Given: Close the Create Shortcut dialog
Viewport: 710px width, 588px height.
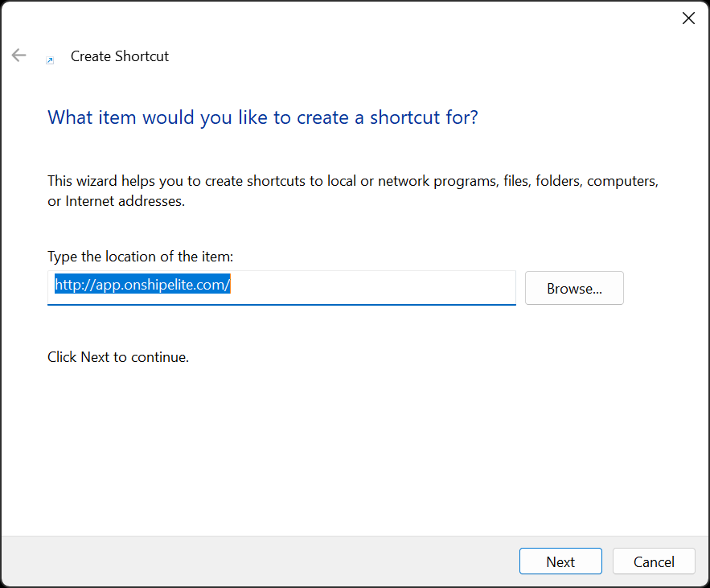Looking at the screenshot, I should click(x=688, y=19).
